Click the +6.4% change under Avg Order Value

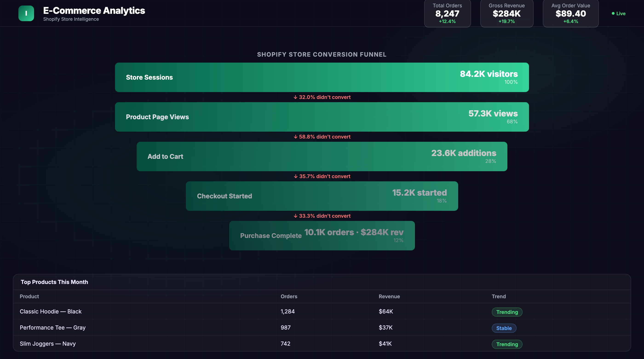570,21
